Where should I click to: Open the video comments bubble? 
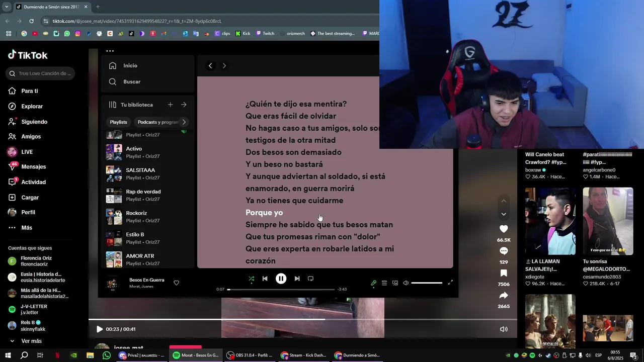504,251
